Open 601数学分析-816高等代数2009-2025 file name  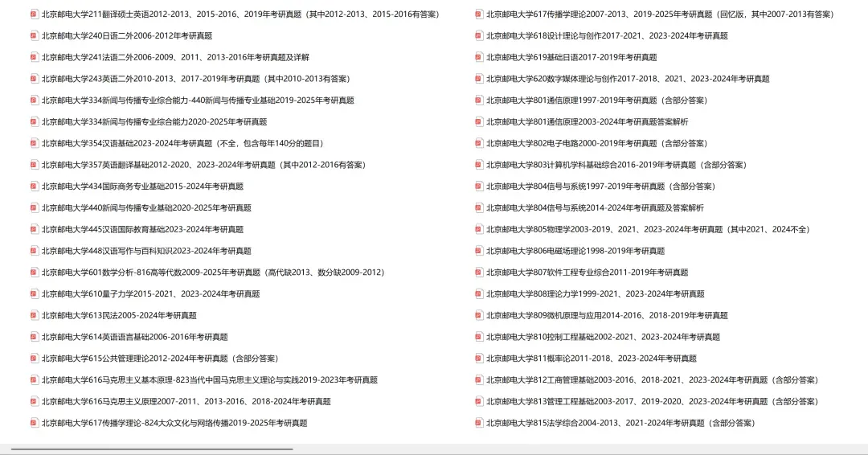click(x=213, y=273)
